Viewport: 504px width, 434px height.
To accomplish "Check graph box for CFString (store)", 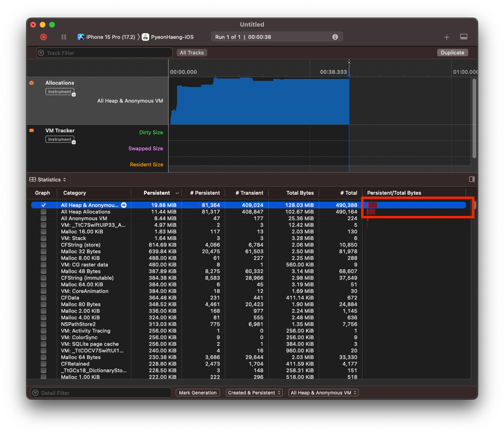I will coord(44,245).
